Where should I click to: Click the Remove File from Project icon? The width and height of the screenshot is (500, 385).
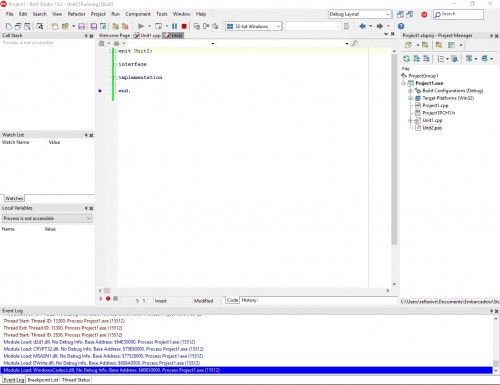click(125, 26)
